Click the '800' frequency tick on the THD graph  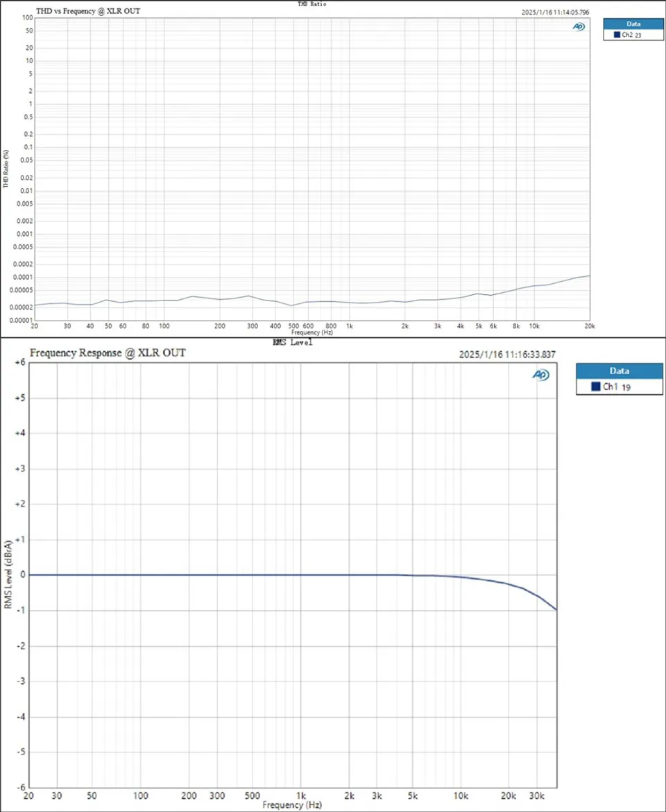pyautogui.click(x=331, y=326)
